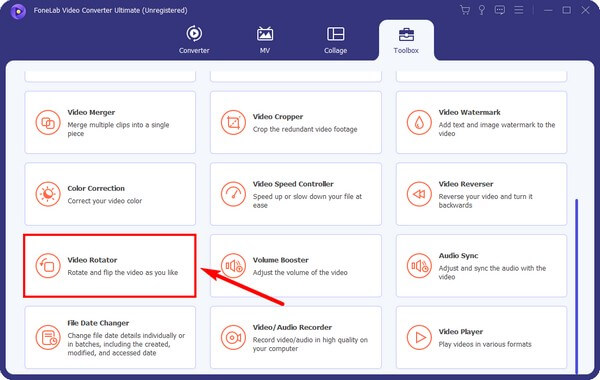The image size is (600, 380).
Task: Open Video Speed Controller title
Action: click(293, 184)
